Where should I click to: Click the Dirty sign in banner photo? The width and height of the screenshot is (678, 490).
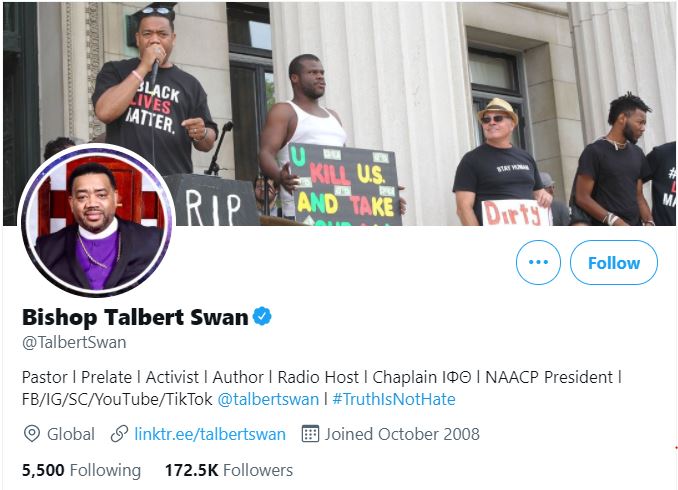click(x=516, y=212)
